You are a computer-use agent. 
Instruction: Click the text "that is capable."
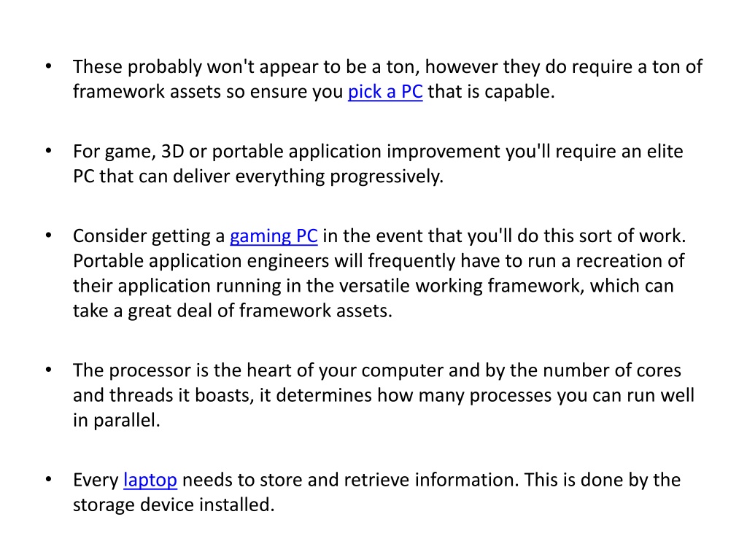[491, 91]
